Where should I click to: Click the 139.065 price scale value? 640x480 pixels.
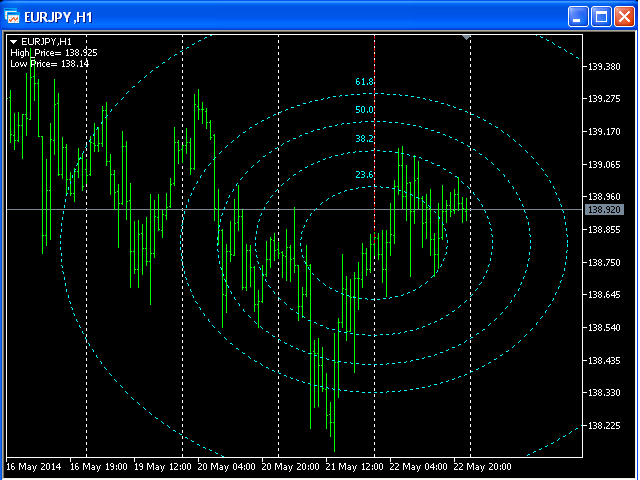604,164
